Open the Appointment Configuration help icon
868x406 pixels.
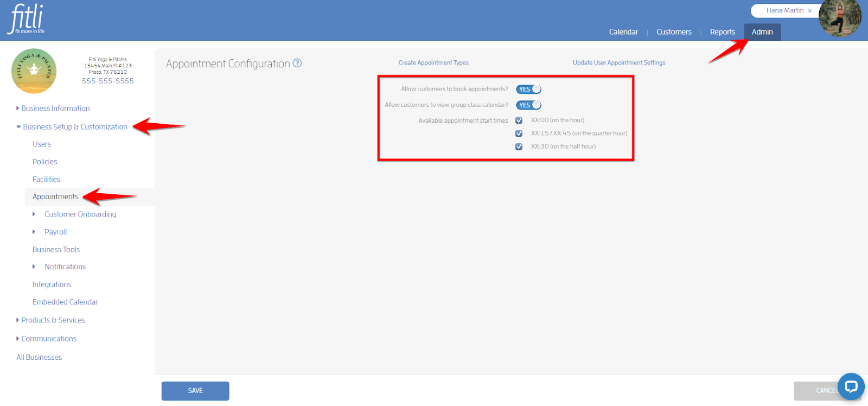[x=297, y=63]
